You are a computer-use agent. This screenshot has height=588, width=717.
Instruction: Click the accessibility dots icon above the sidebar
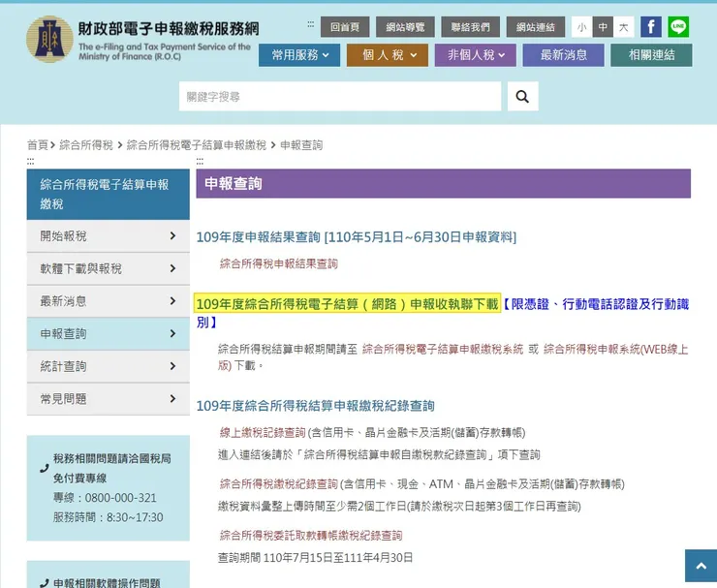[30, 162]
